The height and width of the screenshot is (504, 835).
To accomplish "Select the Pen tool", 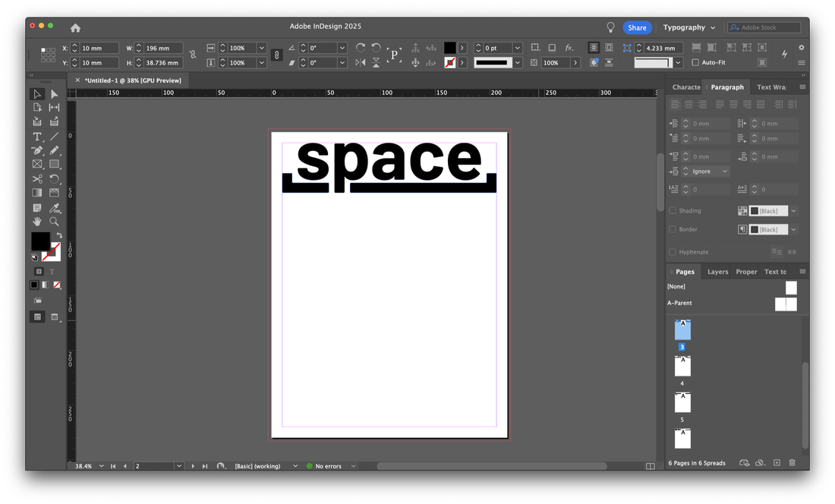I will tap(36, 150).
